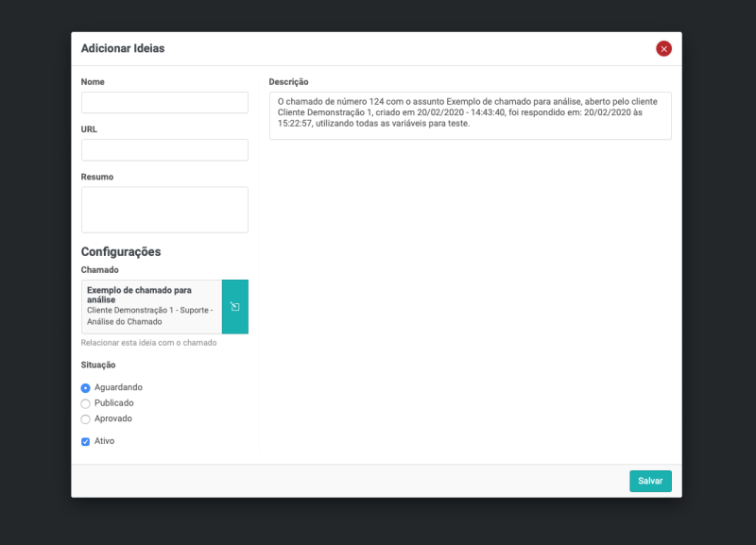The height and width of the screenshot is (545, 756).
Task: Click the Descrição label
Action: click(288, 82)
